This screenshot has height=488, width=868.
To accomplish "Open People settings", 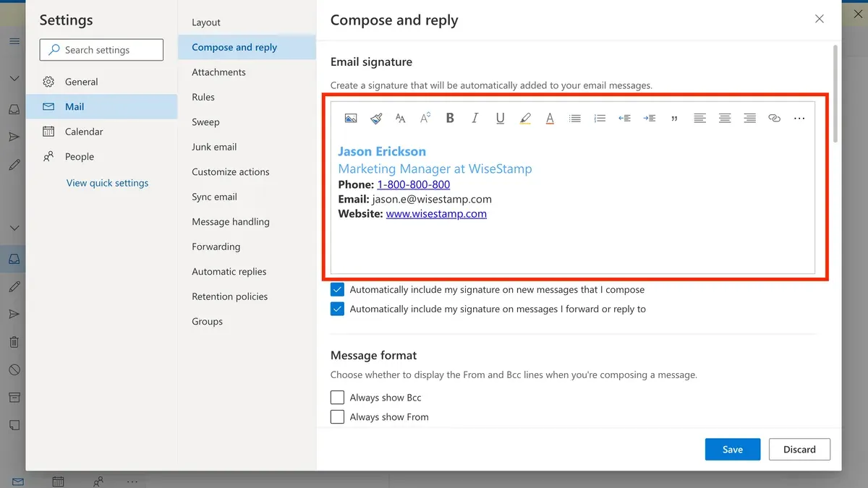I will pos(101,156).
